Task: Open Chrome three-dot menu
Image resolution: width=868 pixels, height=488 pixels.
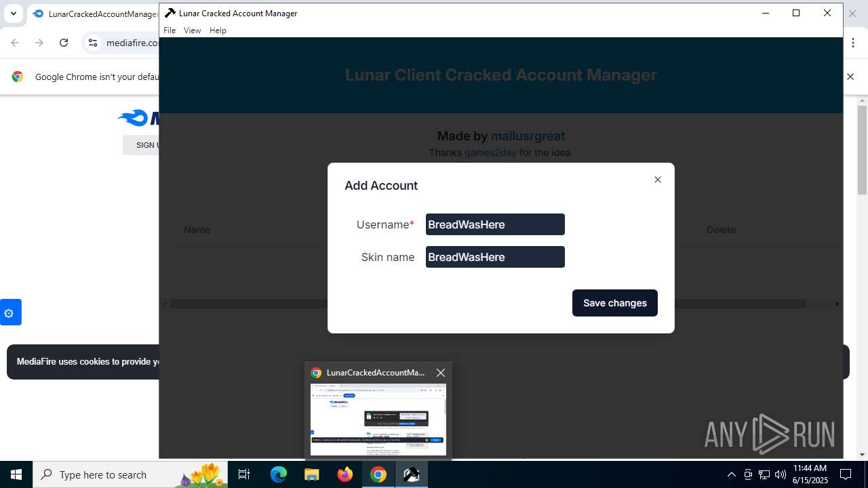Action: pos(853,43)
